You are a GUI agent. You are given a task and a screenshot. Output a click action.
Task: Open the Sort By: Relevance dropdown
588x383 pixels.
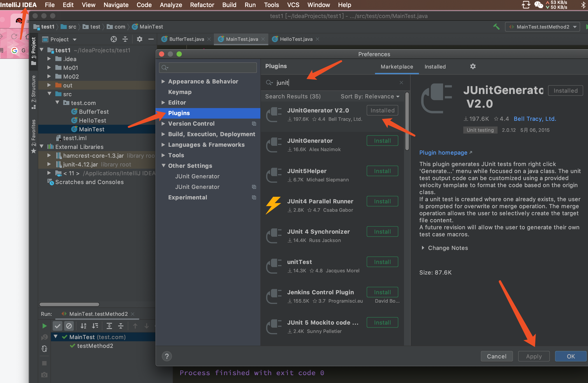tap(370, 96)
